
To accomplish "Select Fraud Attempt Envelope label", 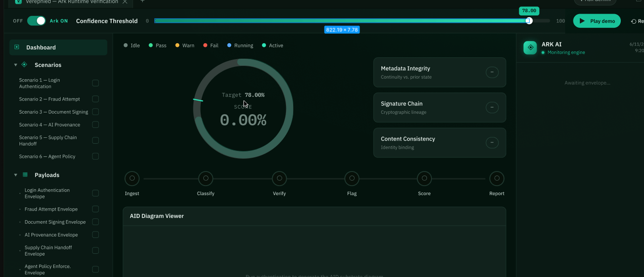I will 51,209.
